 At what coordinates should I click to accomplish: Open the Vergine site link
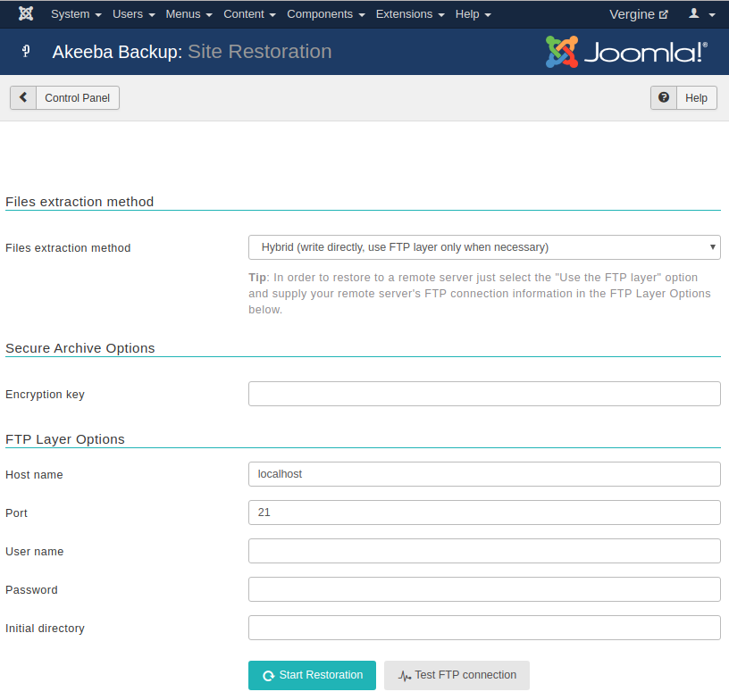[639, 14]
